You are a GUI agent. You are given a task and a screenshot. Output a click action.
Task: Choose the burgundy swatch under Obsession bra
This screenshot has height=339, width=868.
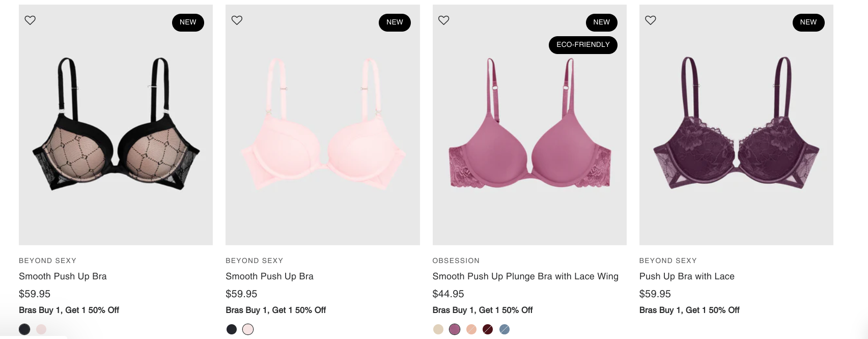pos(488,329)
